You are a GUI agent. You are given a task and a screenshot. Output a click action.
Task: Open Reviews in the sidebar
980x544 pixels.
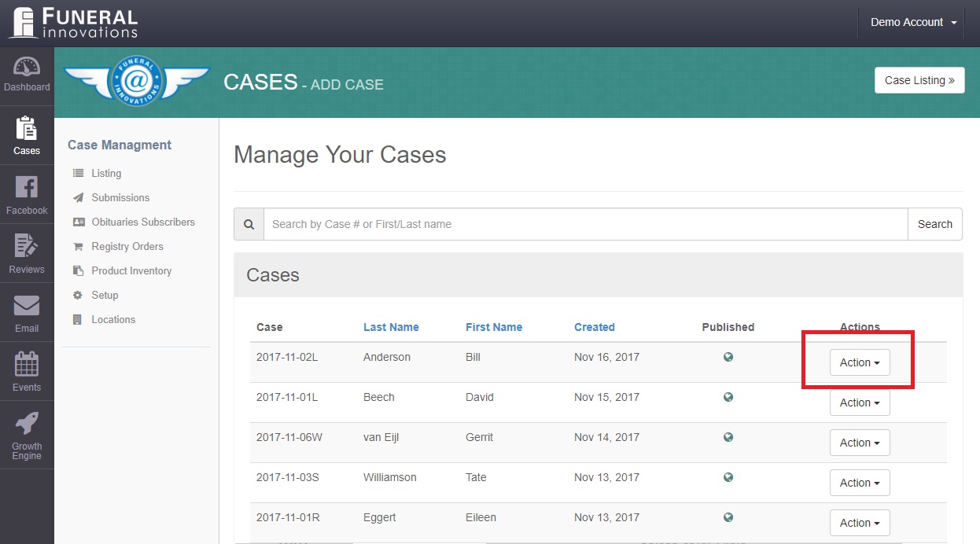[27, 248]
